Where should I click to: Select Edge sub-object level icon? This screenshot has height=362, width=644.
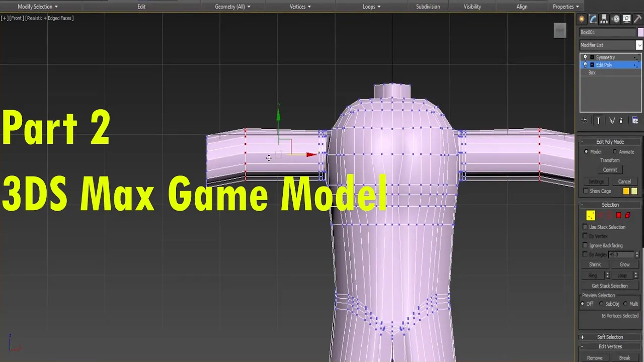pos(600,215)
